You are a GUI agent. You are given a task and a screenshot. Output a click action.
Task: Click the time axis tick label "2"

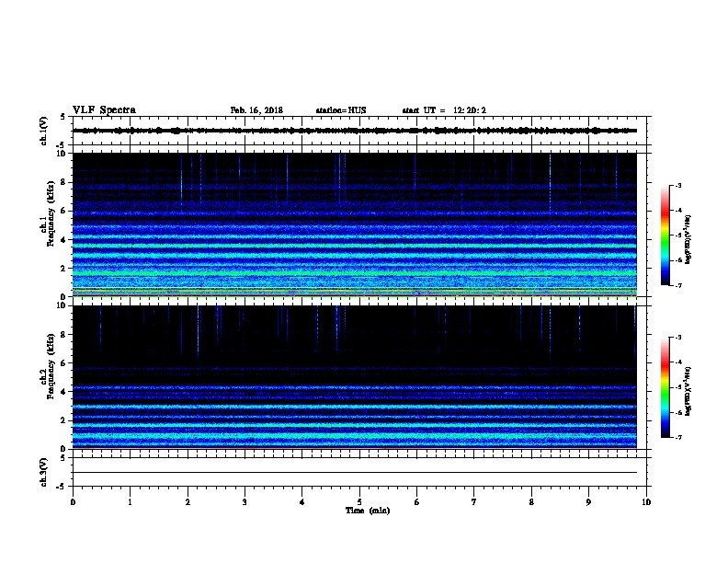coord(188,502)
